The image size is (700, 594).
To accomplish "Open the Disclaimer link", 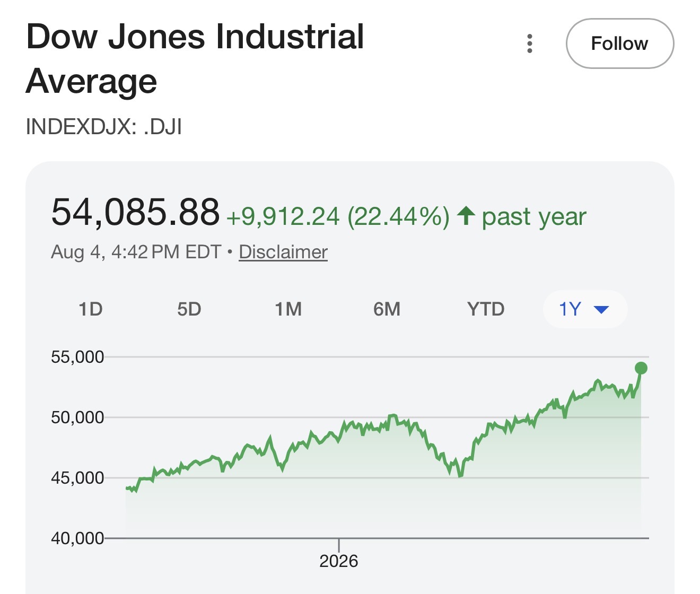I will [x=283, y=252].
